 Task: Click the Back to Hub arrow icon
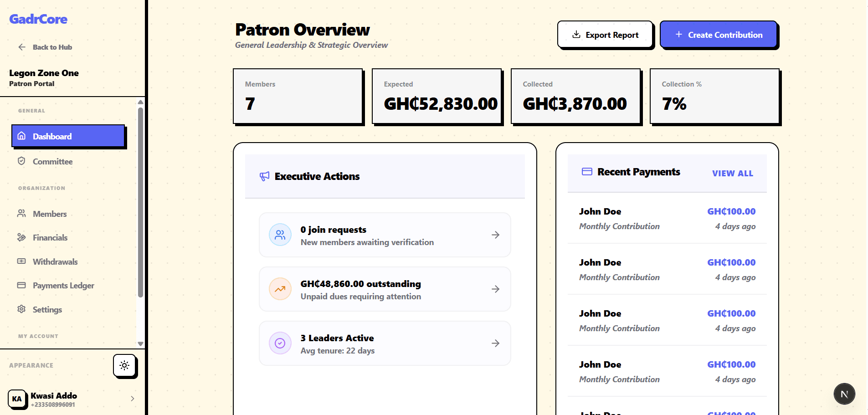(x=21, y=47)
